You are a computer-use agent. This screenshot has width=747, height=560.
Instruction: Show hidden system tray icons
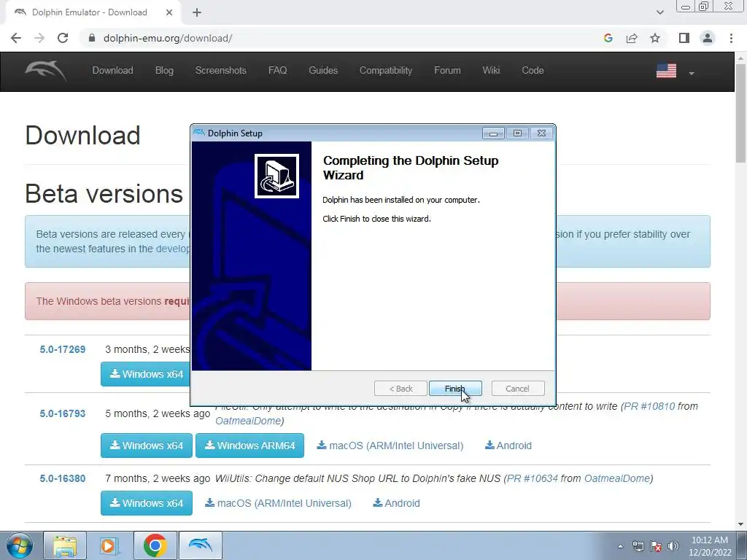(620, 547)
